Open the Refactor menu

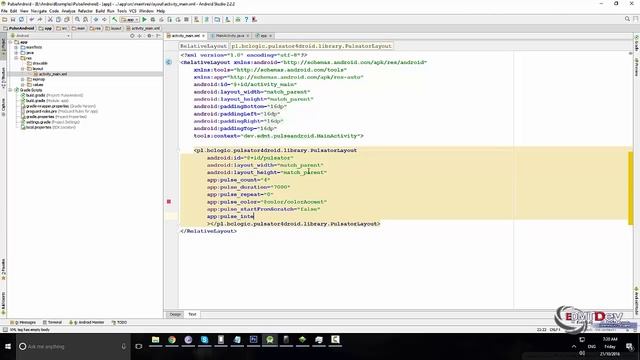pos(85,11)
